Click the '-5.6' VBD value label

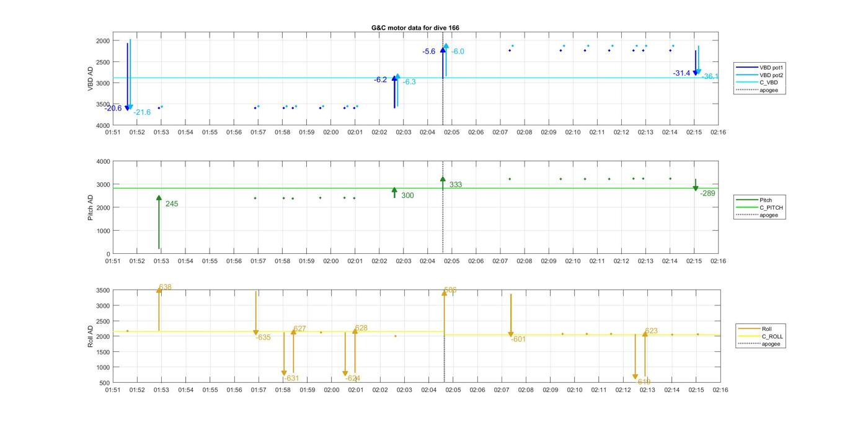[x=429, y=52]
